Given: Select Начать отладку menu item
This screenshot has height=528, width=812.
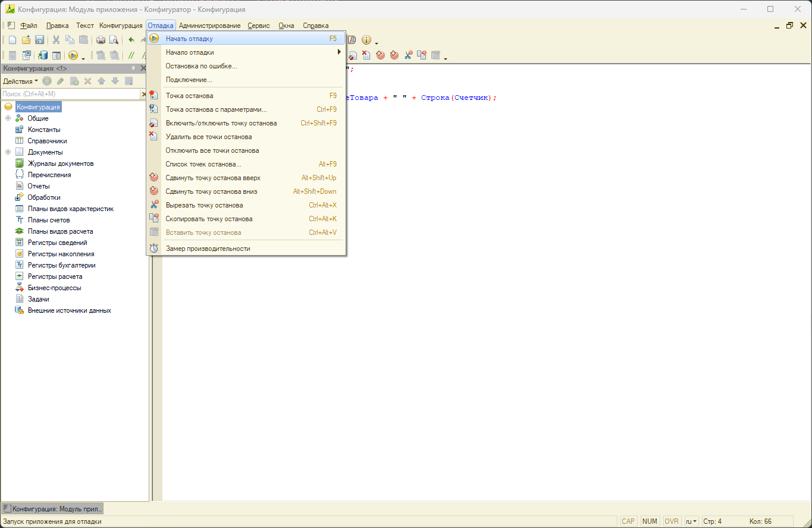Looking at the screenshot, I should 246,39.
